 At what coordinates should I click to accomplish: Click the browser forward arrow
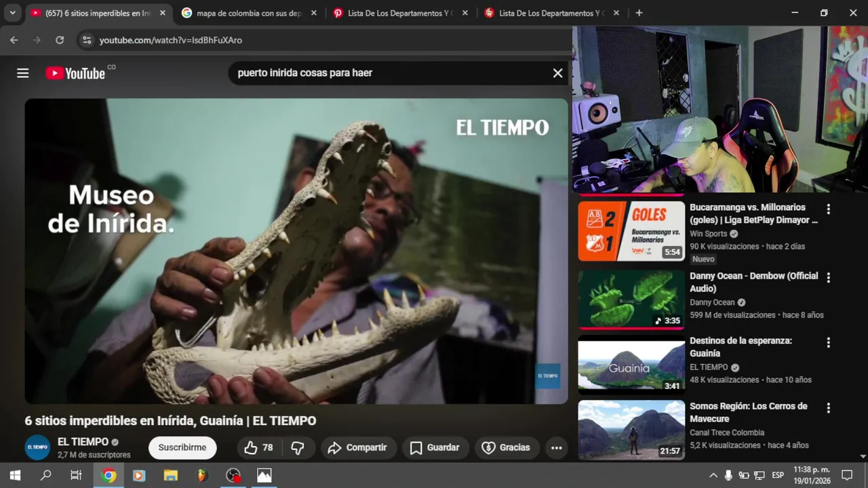coord(37,40)
